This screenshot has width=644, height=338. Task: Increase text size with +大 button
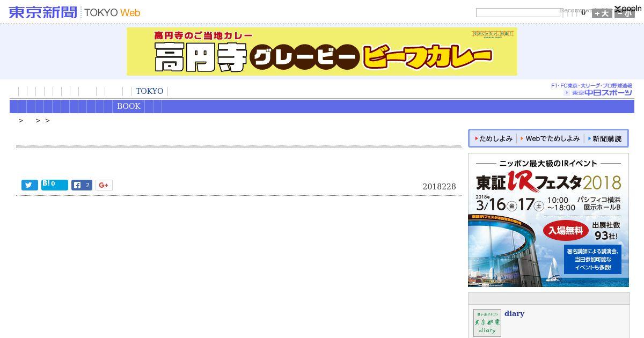pos(602,13)
